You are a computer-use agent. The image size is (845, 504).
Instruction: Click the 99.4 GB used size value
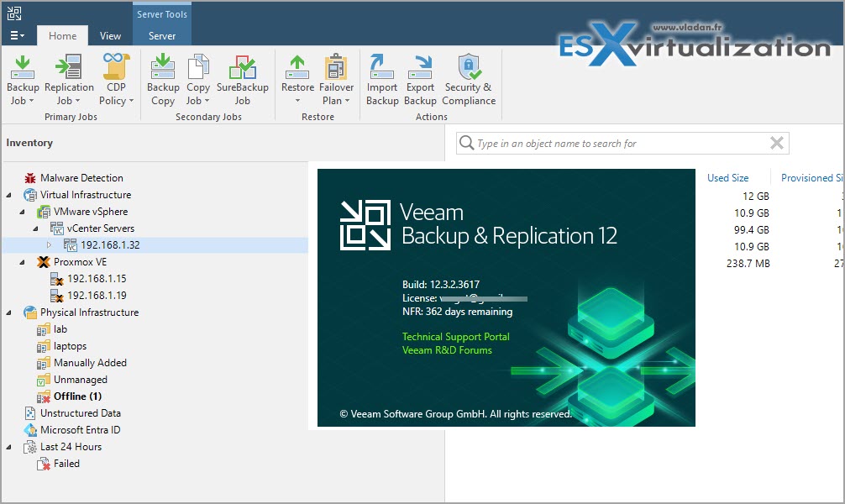pos(751,229)
